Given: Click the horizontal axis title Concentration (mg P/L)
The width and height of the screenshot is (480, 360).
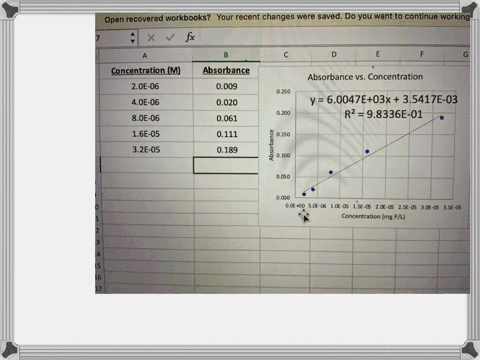Looking at the screenshot, I should point(373,216).
